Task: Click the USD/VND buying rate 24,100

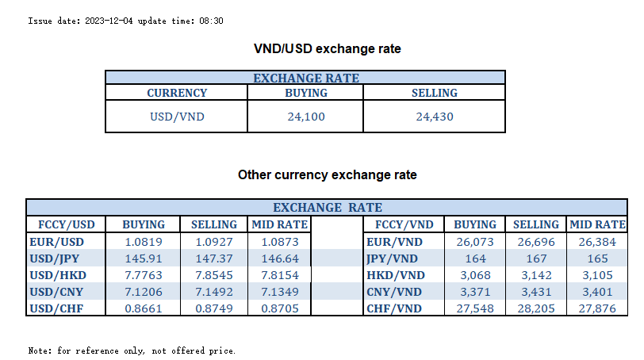Action: pyautogui.click(x=305, y=117)
